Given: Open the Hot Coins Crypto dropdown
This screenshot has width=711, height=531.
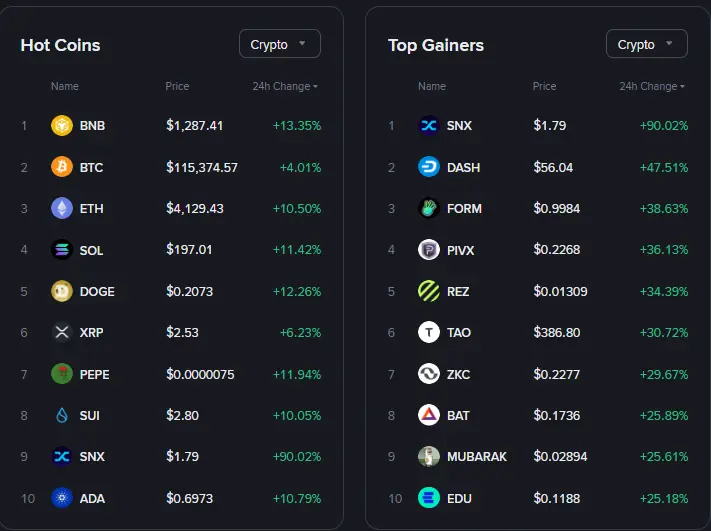Looking at the screenshot, I should 279,45.
